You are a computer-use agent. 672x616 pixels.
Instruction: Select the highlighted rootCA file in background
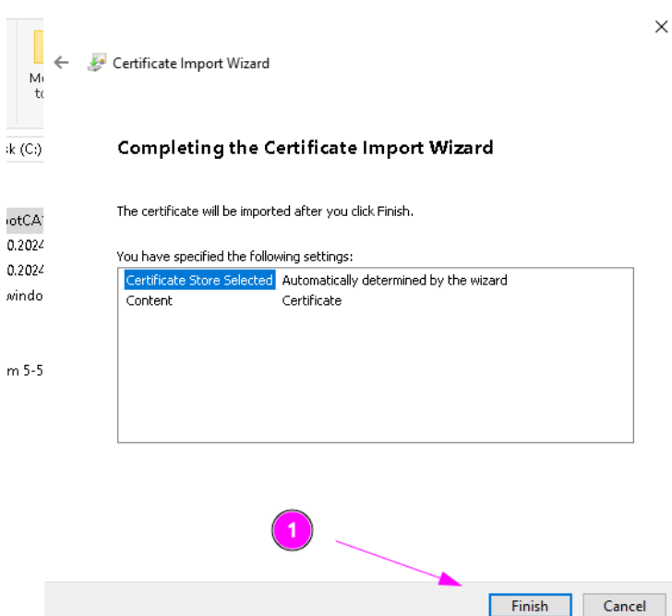coord(25,220)
